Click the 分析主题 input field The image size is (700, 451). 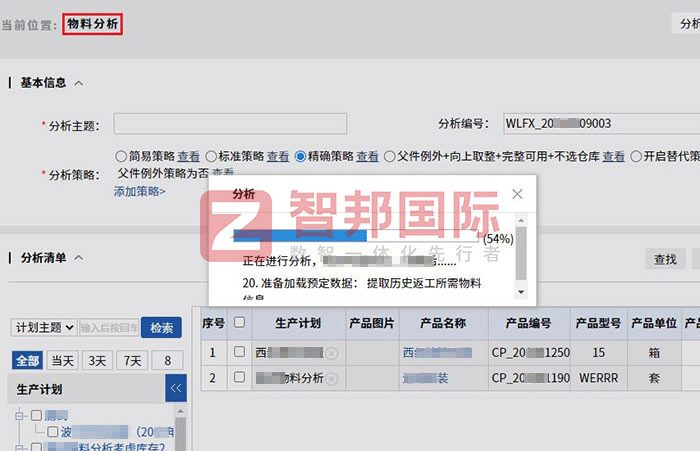coord(230,124)
